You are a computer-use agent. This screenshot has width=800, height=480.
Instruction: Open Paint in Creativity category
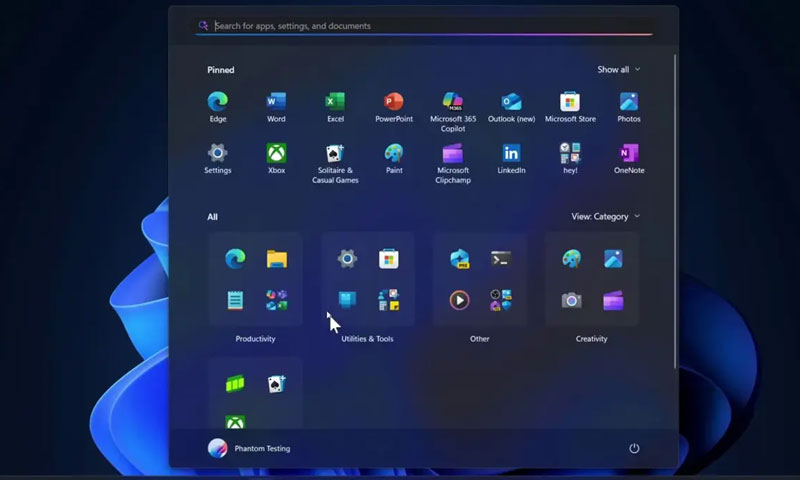coord(571,259)
